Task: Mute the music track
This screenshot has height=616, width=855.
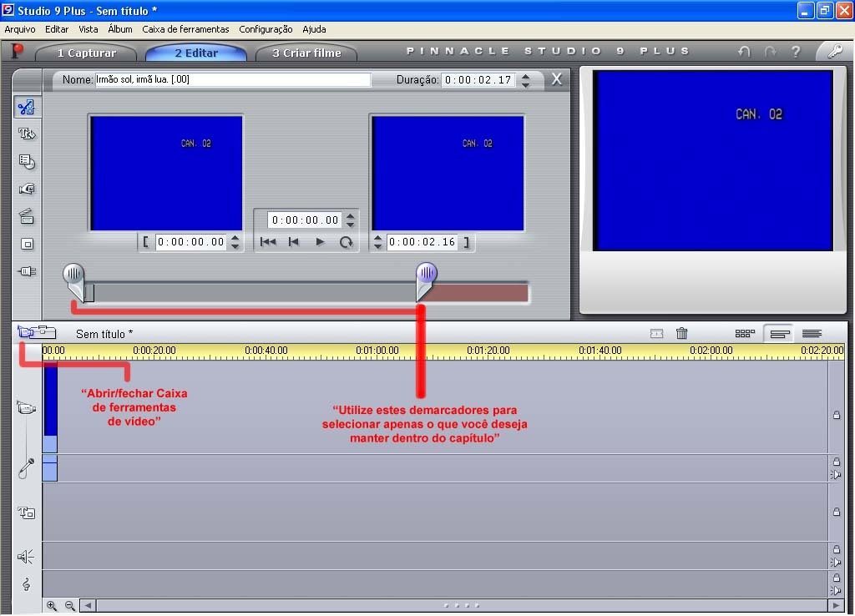Action: point(836,590)
